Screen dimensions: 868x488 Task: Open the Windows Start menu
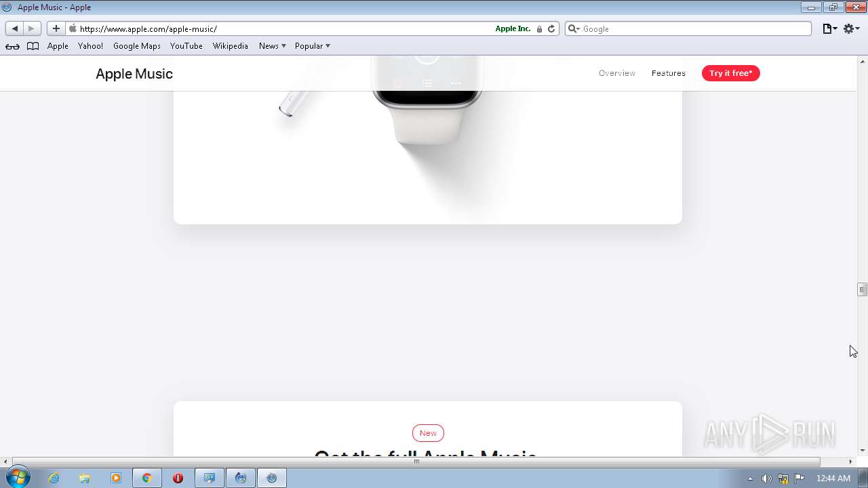[18, 478]
